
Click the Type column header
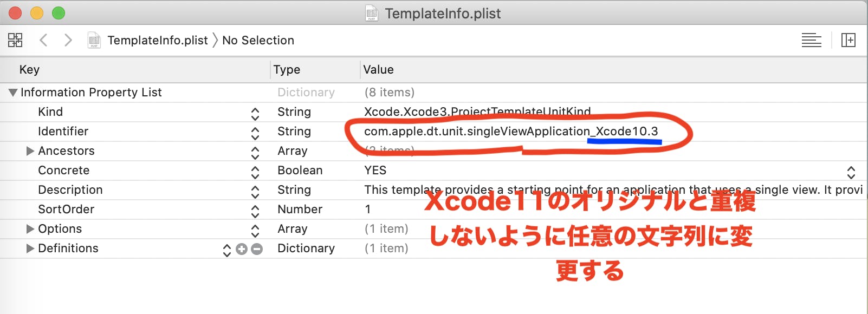pos(287,70)
